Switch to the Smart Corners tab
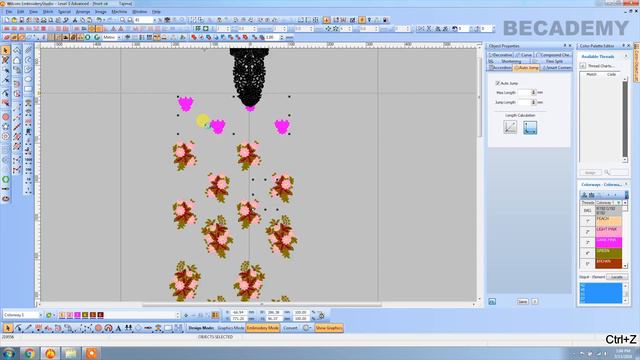 pyautogui.click(x=557, y=68)
